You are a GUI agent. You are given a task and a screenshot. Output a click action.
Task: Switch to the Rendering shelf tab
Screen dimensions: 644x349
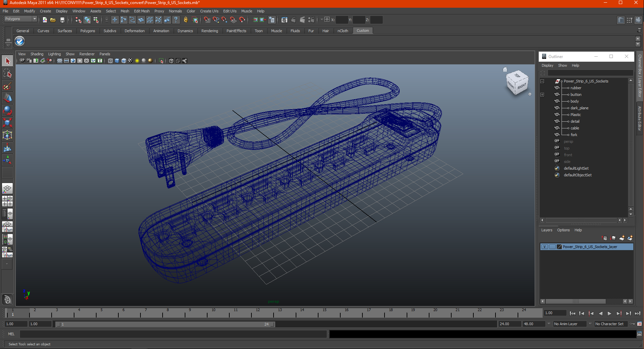(x=210, y=31)
